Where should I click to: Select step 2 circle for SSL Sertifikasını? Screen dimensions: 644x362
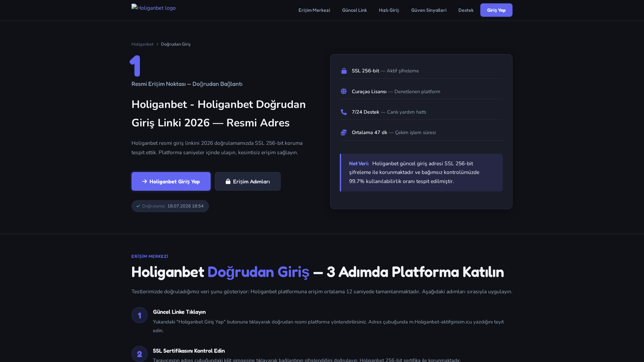point(140,354)
